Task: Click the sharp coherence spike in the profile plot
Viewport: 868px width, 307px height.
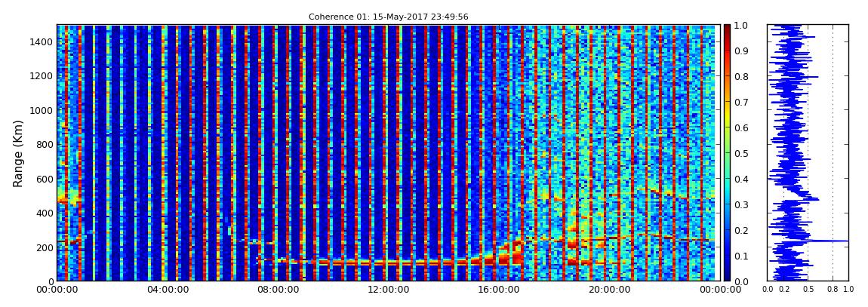Action: click(x=827, y=241)
